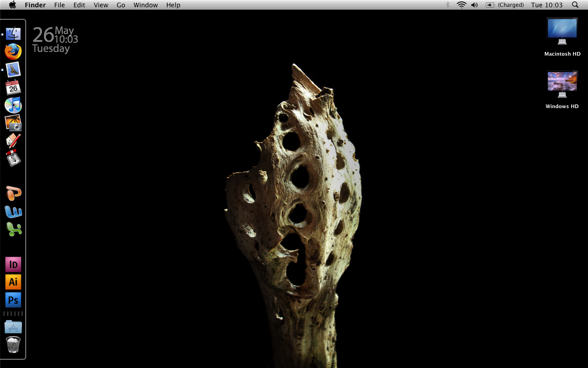
Task: Click the menu bar clock Tue 10:03
Action: pyautogui.click(x=547, y=5)
